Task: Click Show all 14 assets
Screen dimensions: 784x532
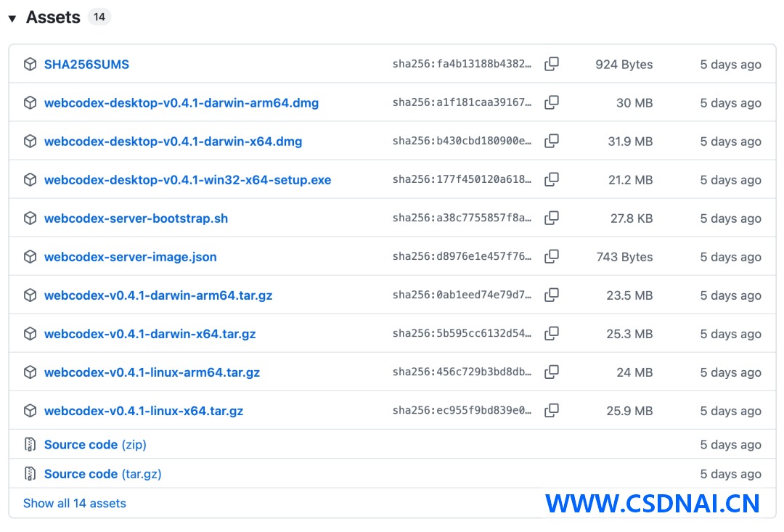Action: [75, 503]
